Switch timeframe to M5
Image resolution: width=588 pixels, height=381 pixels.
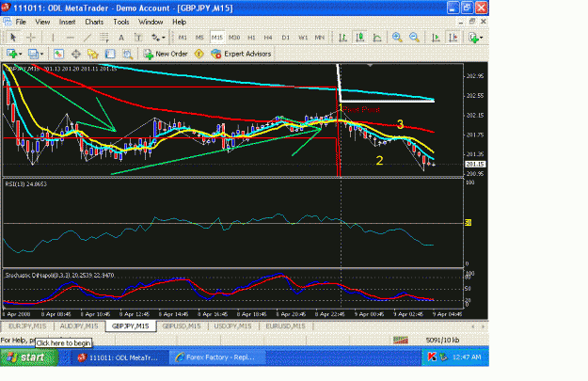(x=199, y=38)
